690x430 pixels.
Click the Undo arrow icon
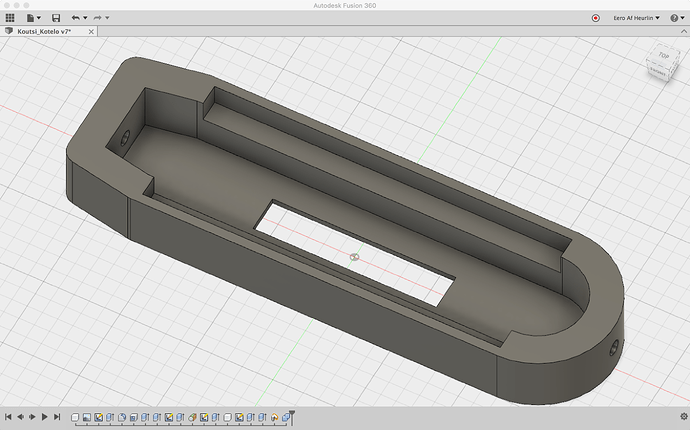76,18
